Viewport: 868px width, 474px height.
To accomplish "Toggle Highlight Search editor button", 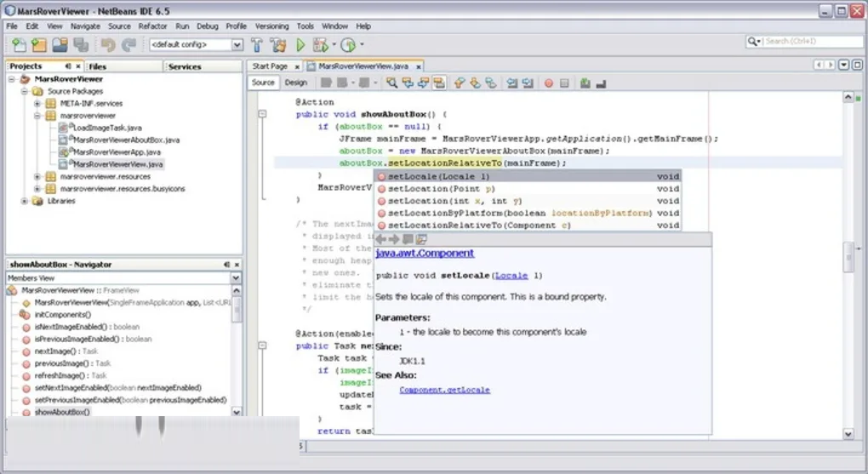I will tap(439, 83).
